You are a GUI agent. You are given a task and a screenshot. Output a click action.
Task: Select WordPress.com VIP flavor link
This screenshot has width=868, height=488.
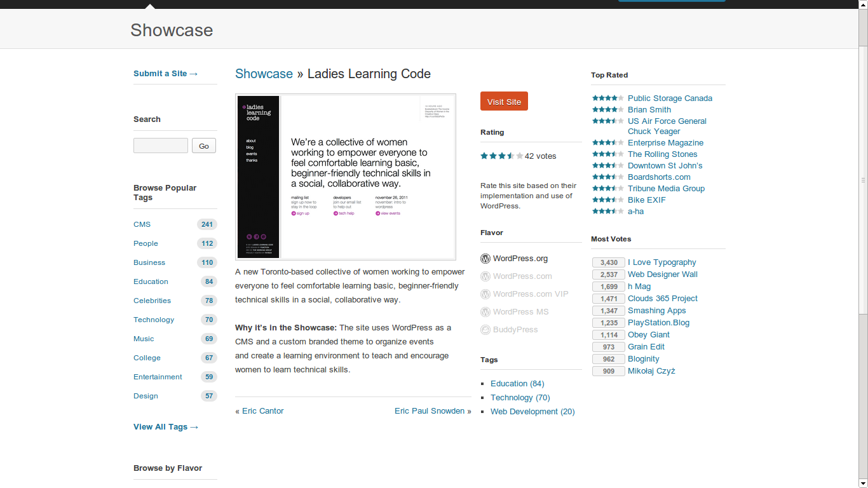531,294
